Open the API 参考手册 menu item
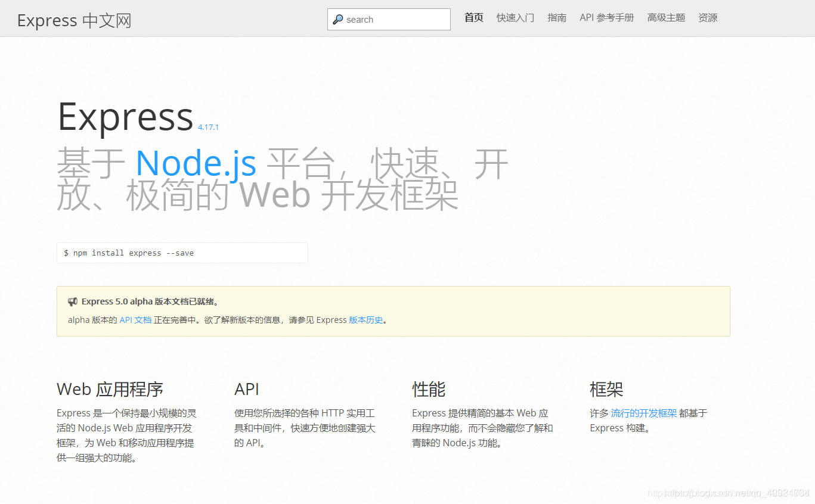This screenshot has height=504, width=815. coord(607,18)
